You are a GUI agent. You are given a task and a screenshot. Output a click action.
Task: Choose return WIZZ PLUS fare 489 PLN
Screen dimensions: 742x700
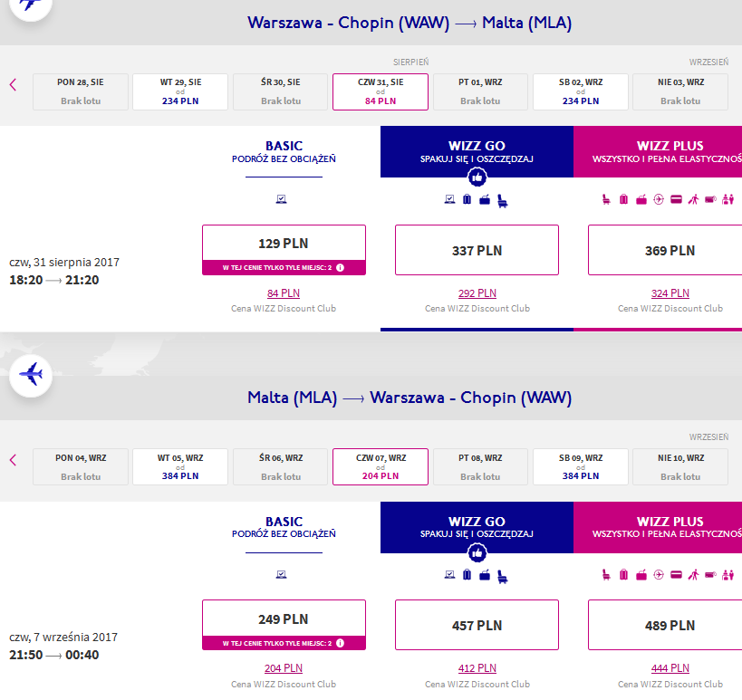[665, 625]
